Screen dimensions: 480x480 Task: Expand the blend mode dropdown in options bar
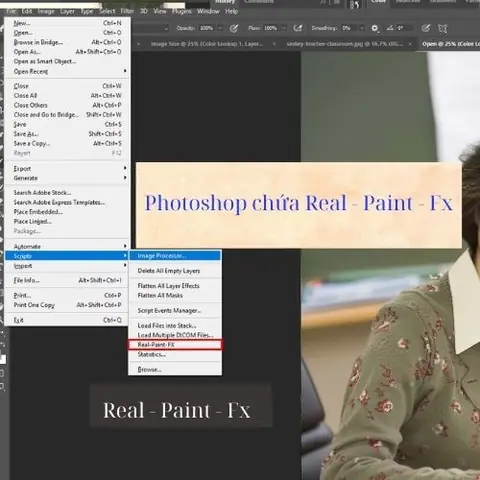[166, 28]
